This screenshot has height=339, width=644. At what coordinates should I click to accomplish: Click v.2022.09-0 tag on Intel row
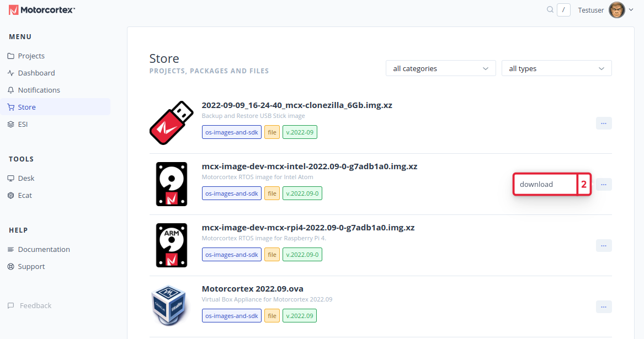coord(302,193)
